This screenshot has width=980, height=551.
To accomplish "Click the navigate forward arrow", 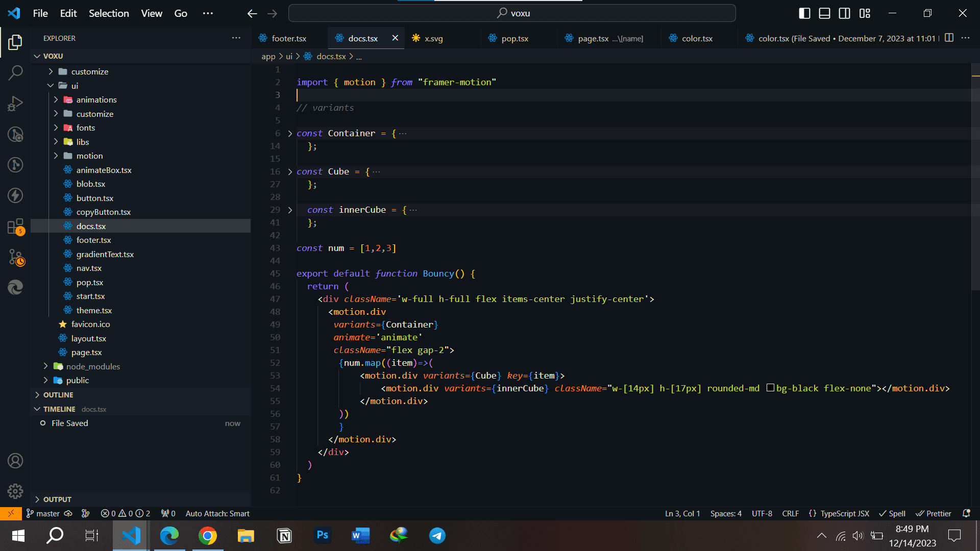I will 273,13.
